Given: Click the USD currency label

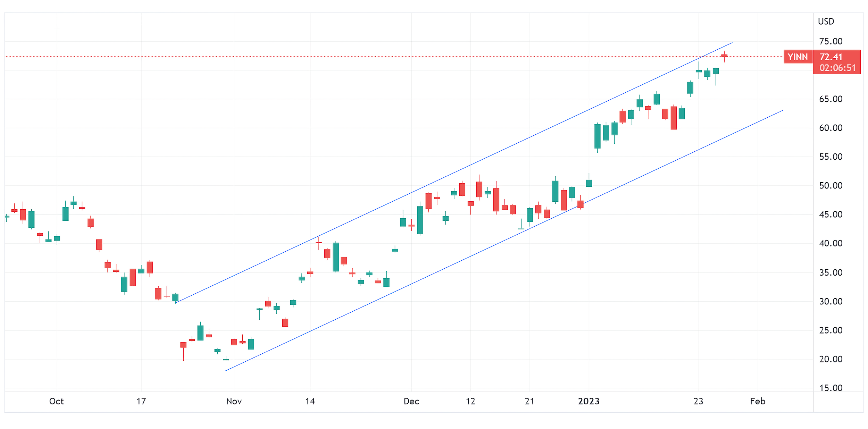Looking at the screenshot, I should pos(826,22).
